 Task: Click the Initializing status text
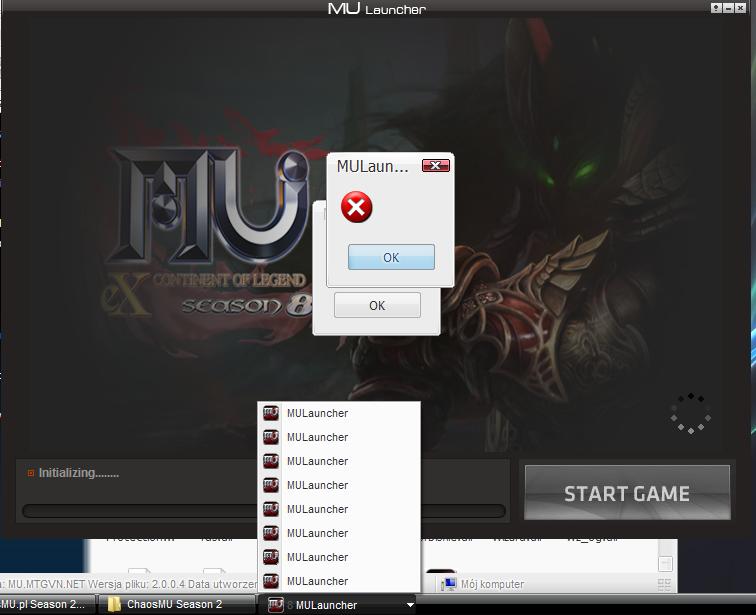79,473
